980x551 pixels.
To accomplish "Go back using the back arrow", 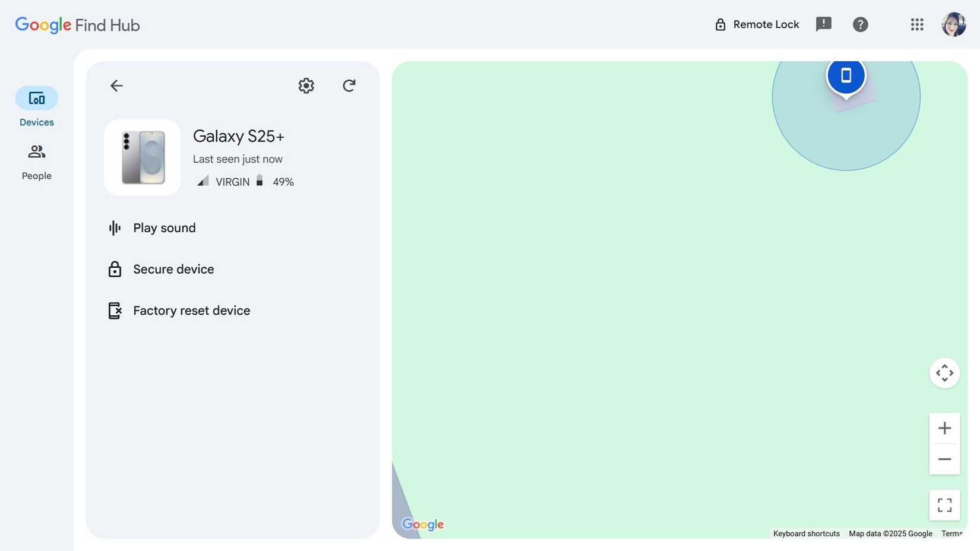I will pos(116,85).
